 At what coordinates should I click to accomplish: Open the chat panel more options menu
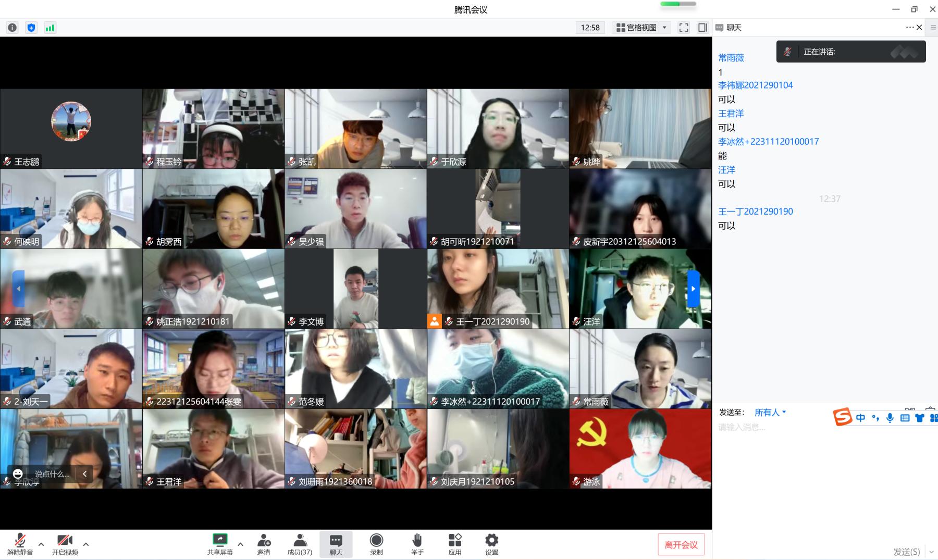pos(909,27)
